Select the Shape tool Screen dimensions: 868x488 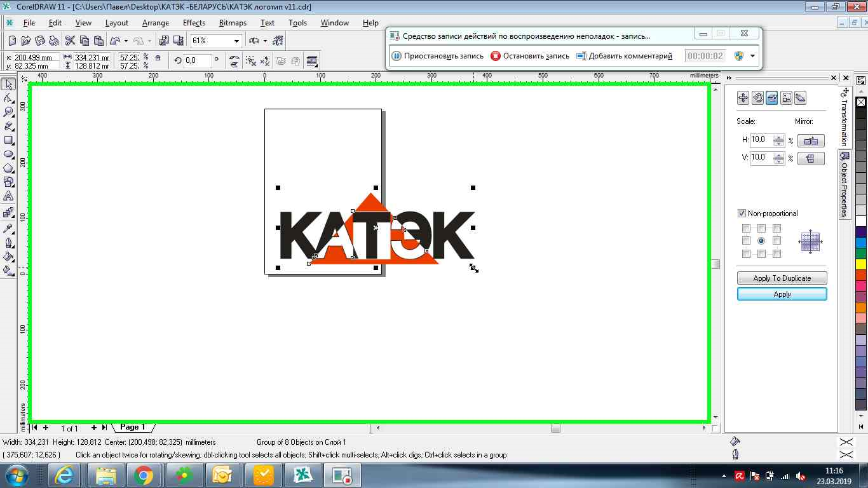click(8, 98)
